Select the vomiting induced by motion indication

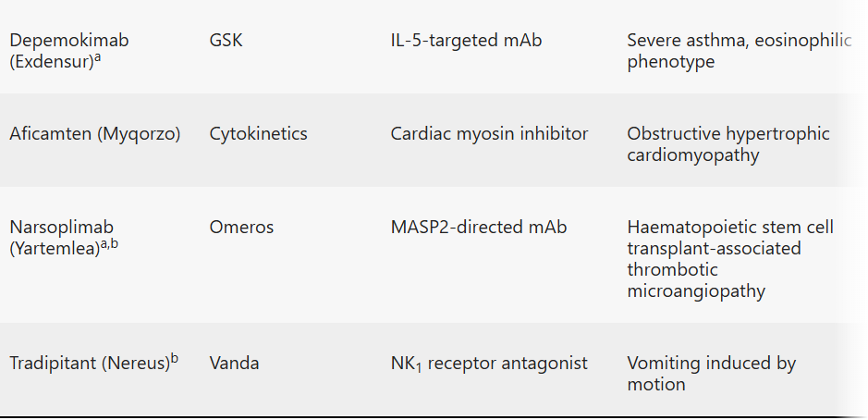[x=711, y=374]
